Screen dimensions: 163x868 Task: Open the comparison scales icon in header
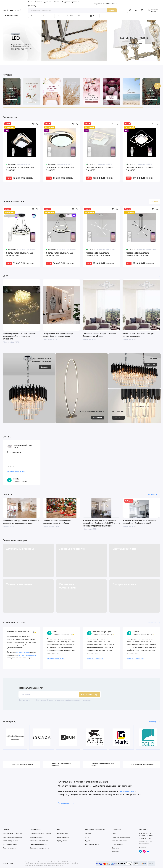pyautogui.click(x=136, y=10)
